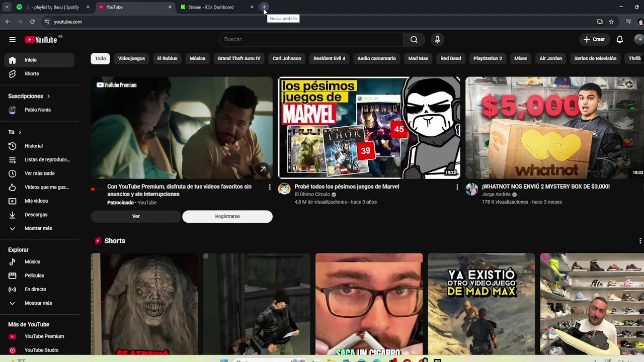Open Jorge Andrés channel link
The width and height of the screenshot is (644, 362).
[496, 195]
